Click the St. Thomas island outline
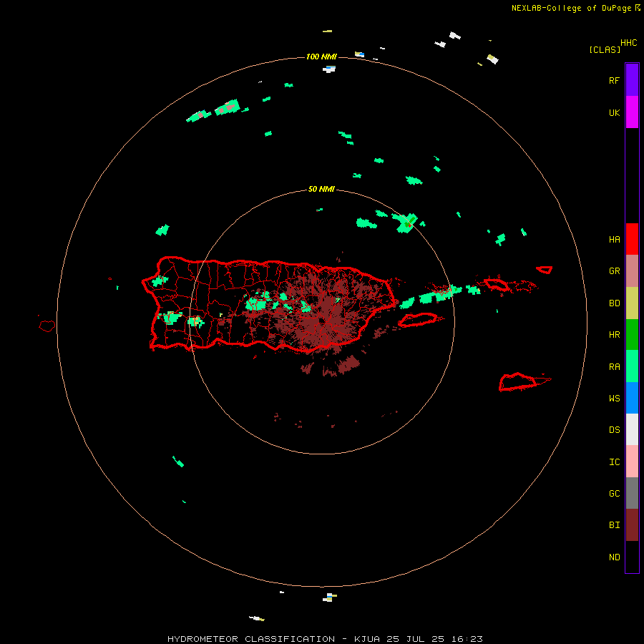Image resolution: width=644 pixels, height=644 pixels. click(x=497, y=284)
